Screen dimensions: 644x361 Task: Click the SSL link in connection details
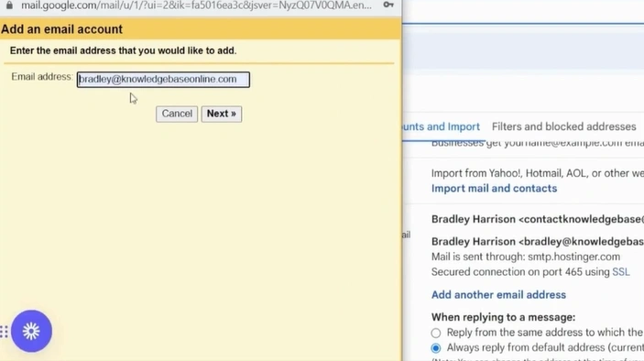pos(620,272)
